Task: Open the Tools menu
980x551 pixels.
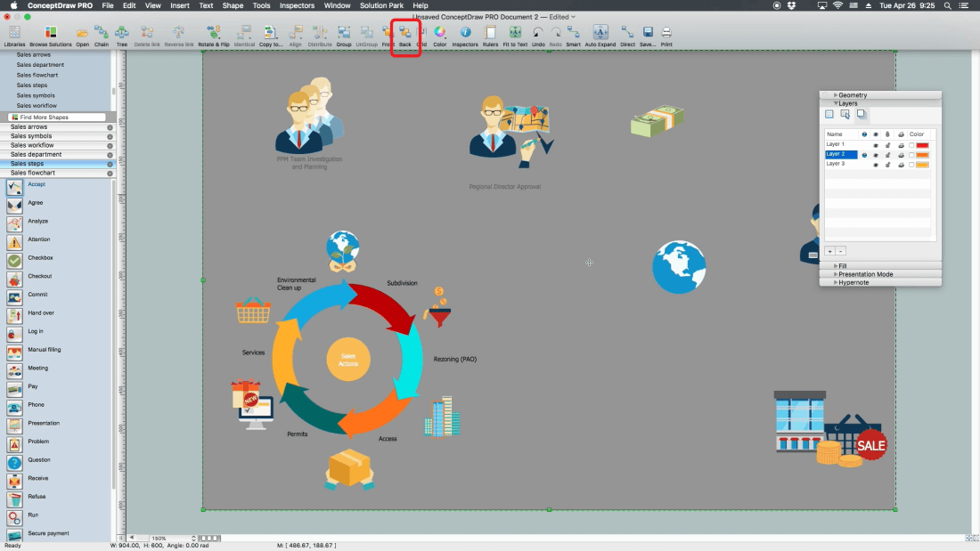Action: [x=261, y=5]
